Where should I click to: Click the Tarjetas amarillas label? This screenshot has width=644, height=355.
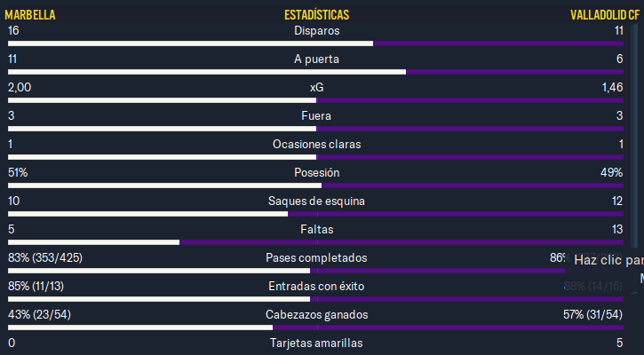click(316, 343)
